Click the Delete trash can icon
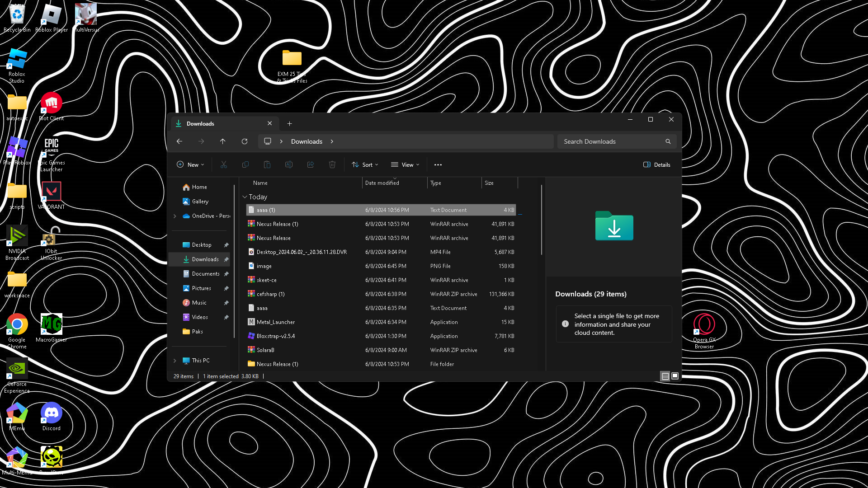The height and width of the screenshot is (488, 868). (332, 165)
